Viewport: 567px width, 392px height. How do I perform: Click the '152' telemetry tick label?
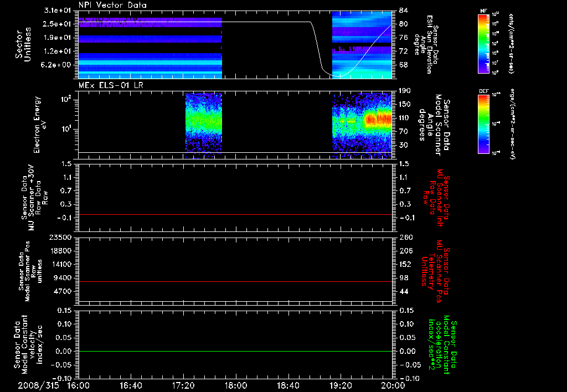(x=405, y=264)
